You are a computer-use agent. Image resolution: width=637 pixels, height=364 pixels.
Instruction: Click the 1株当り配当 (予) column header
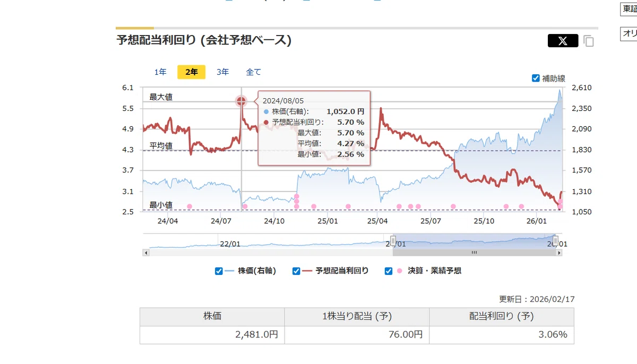[357, 317]
